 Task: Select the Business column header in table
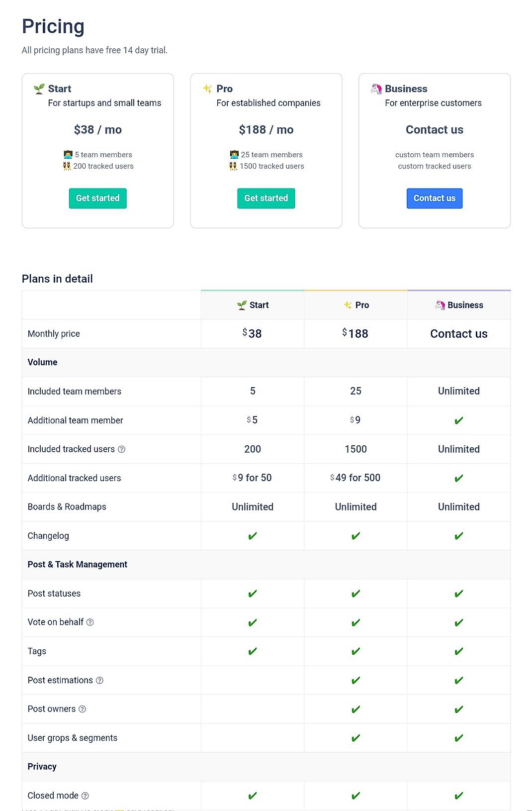(x=459, y=305)
